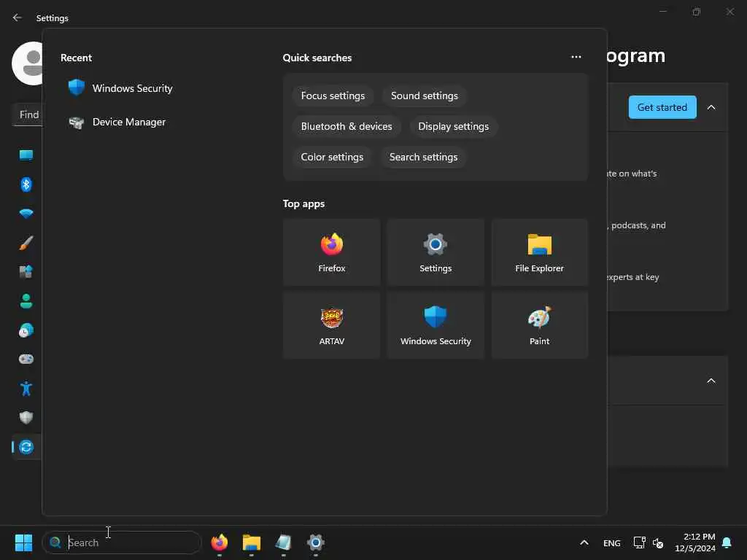Open Accessibility category in Settings sidebar
The height and width of the screenshot is (560, 747).
(x=26, y=389)
